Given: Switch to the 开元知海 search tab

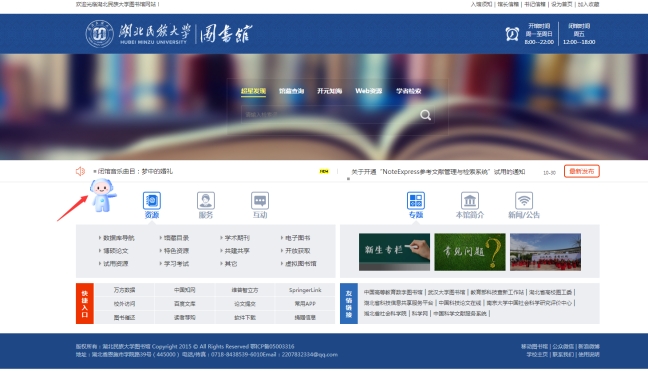Looking at the screenshot, I should click(329, 91).
